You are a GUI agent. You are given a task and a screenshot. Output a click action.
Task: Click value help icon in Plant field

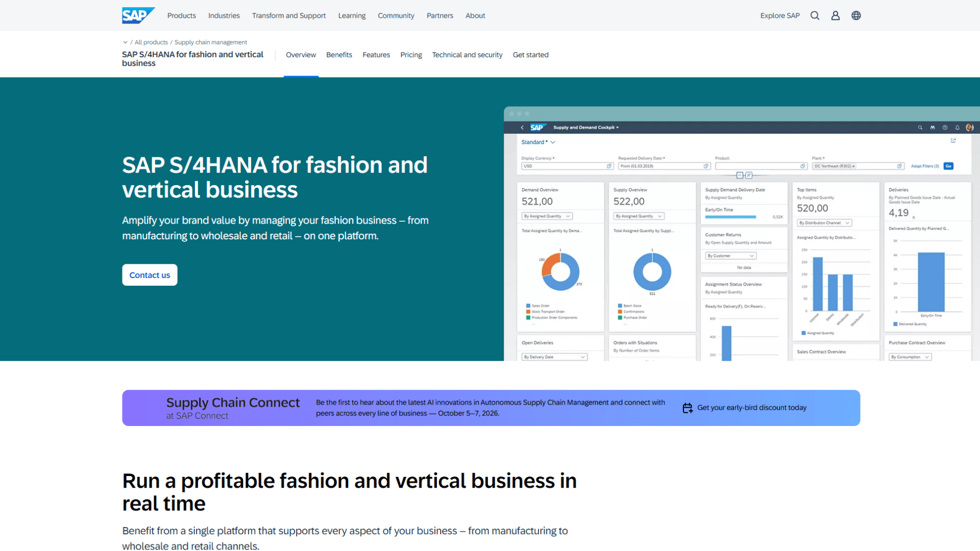[899, 166]
